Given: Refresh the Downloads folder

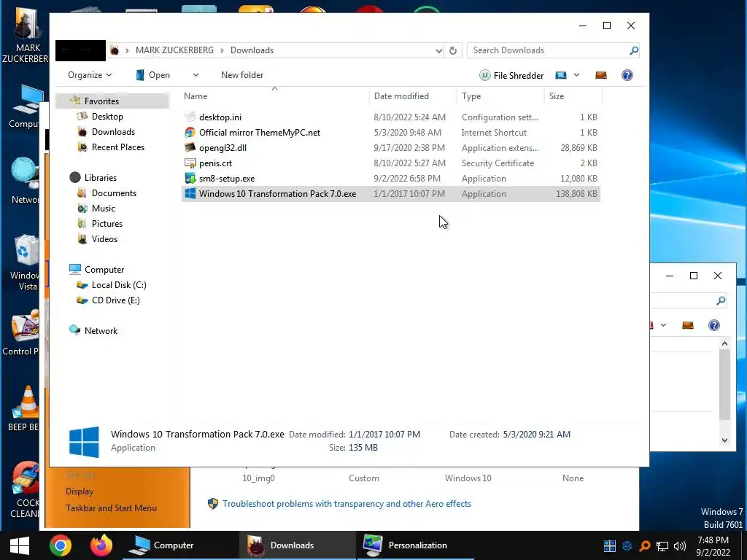Looking at the screenshot, I should [x=453, y=50].
